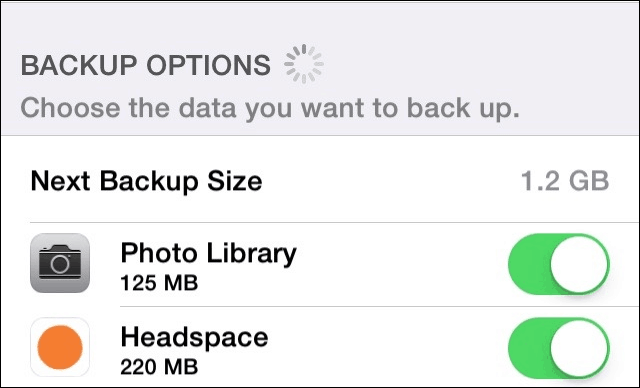Click the BACKUP OPTIONS section header
This screenshot has height=388, width=640.
click(146, 65)
